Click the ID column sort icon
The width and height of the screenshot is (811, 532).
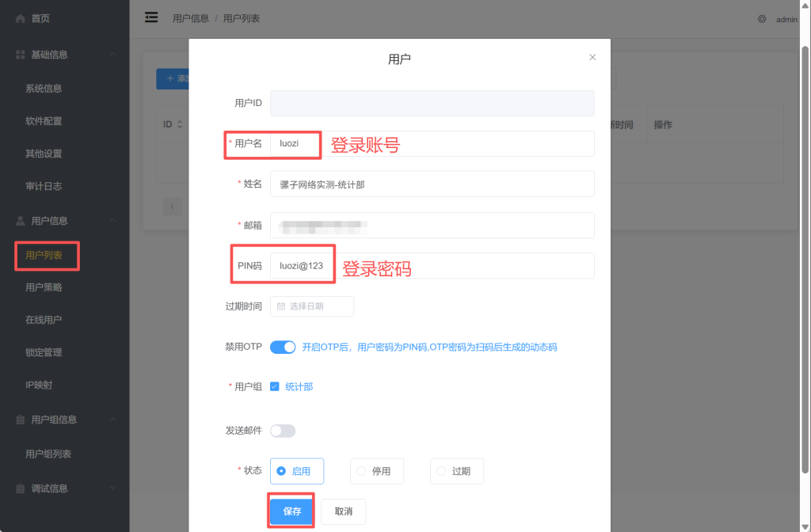click(x=179, y=125)
